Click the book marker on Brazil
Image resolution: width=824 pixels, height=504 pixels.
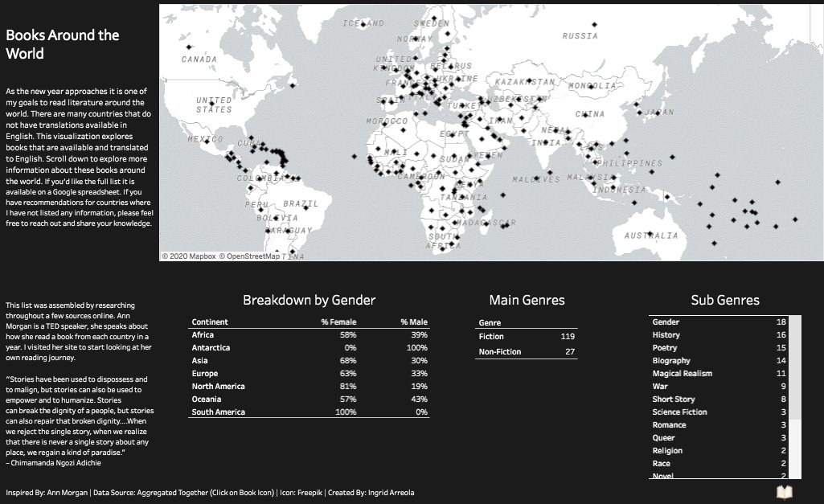click(x=306, y=208)
